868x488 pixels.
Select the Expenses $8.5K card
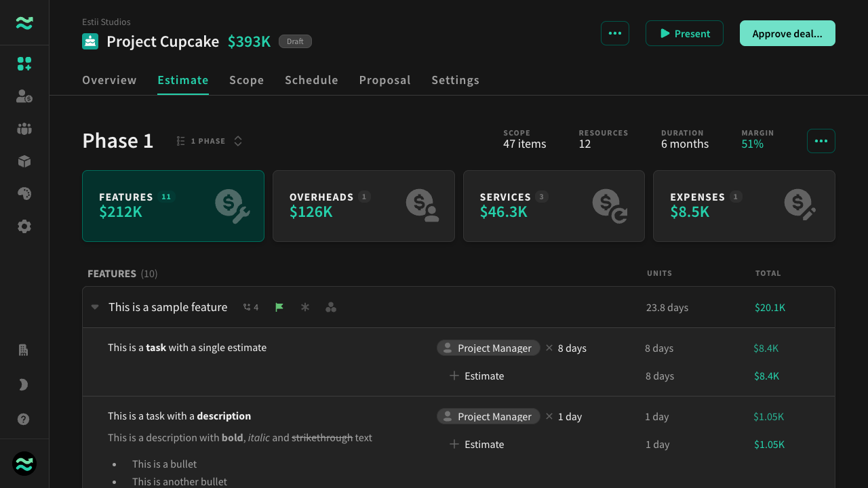(x=744, y=206)
